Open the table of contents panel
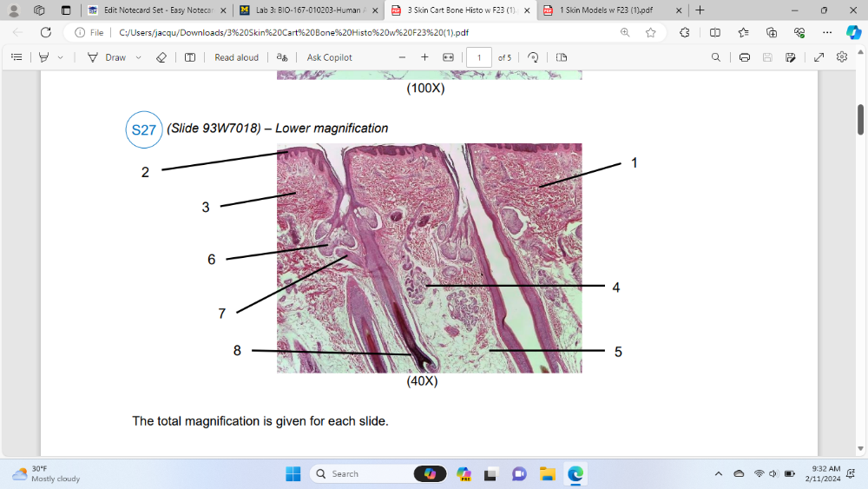 (x=16, y=57)
